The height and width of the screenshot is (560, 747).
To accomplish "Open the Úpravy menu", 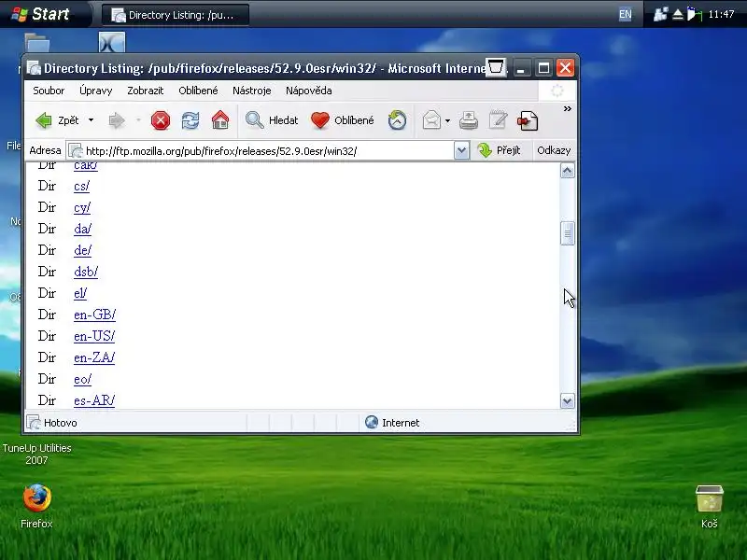I will pyautogui.click(x=96, y=91).
